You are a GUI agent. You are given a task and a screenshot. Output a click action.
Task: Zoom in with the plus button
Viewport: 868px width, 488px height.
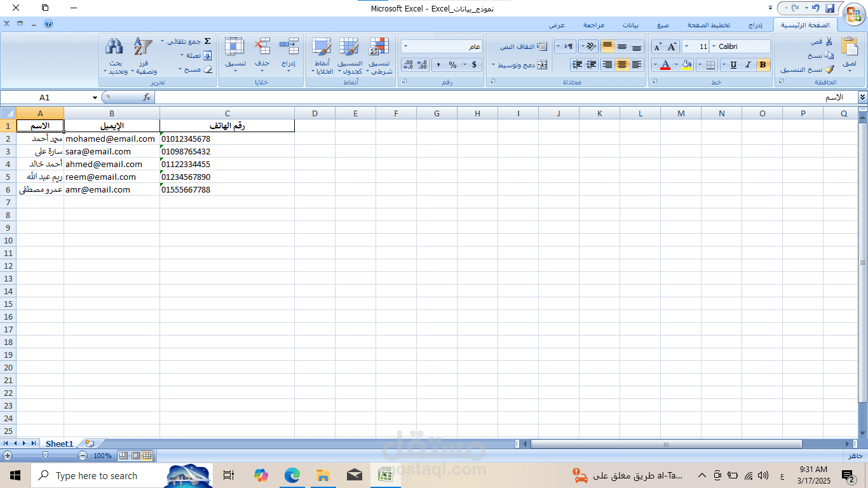click(x=8, y=456)
